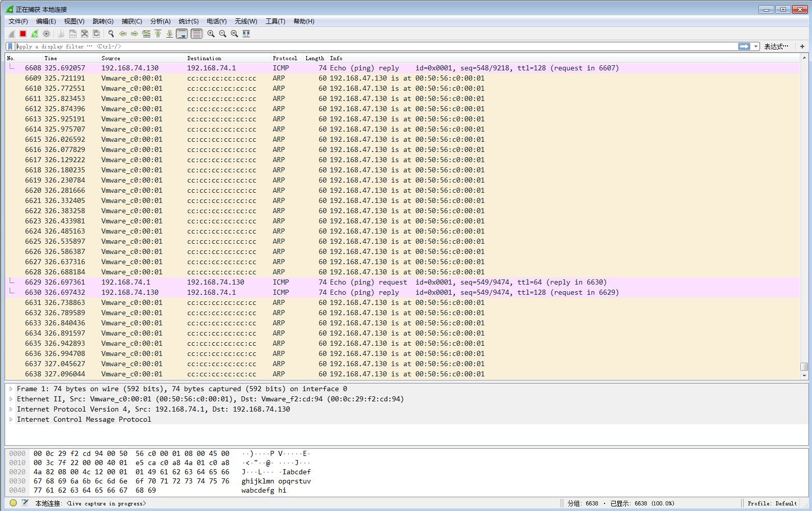This screenshot has width=812, height=511.
Task: Click the 表达式 expression button
Action: [776, 46]
